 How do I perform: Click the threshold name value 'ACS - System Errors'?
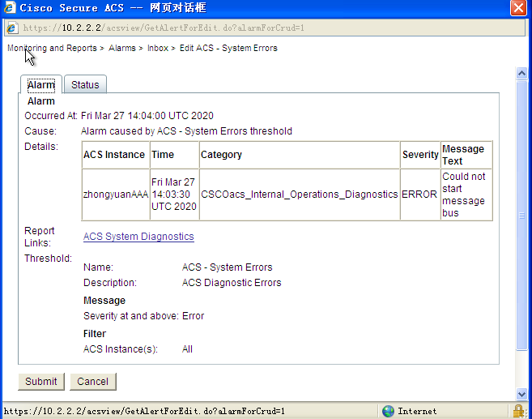point(227,267)
